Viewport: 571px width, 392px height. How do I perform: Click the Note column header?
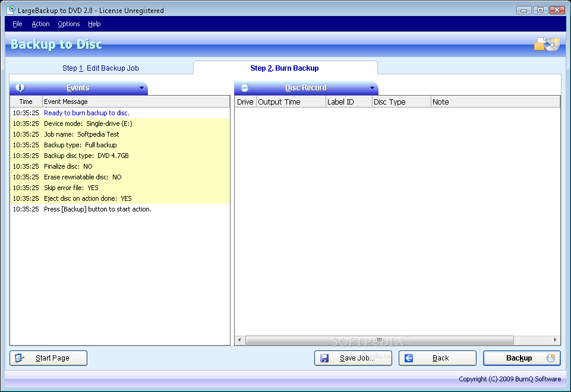pyautogui.click(x=496, y=102)
